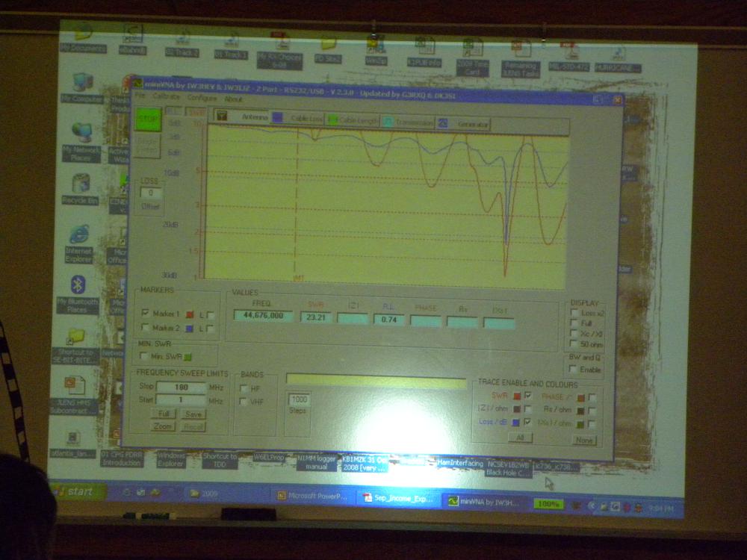Screen dimensions: 747x560
Task: Click the None traces button
Action: (584, 441)
